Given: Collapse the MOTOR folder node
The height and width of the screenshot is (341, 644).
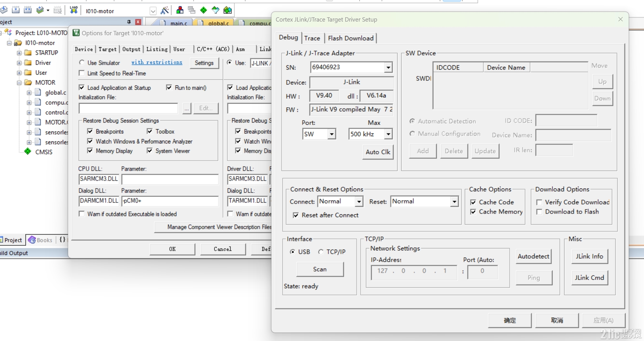Looking at the screenshot, I should tap(19, 83).
